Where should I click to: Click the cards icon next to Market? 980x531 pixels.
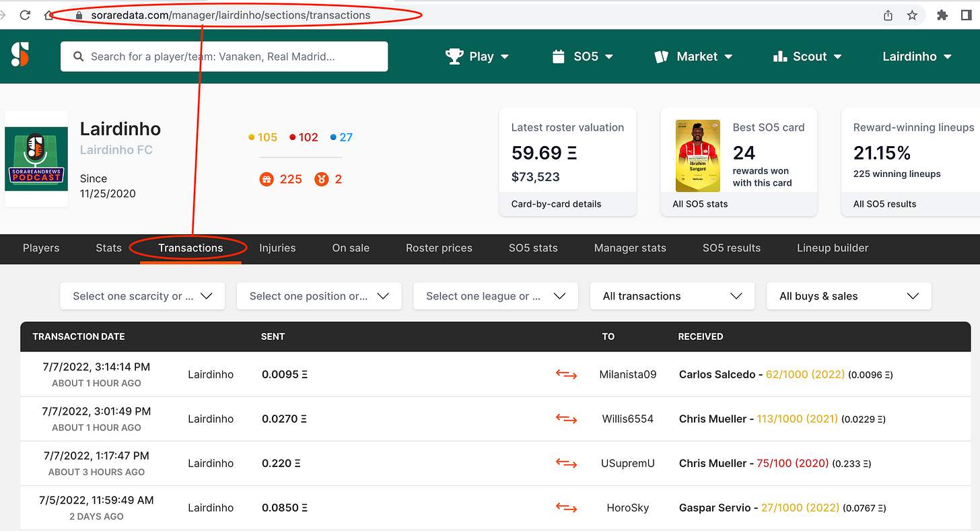click(661, 57)
